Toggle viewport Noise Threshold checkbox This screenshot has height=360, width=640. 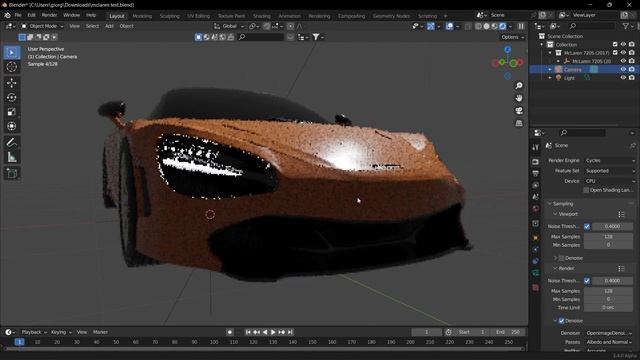point(587,226)
